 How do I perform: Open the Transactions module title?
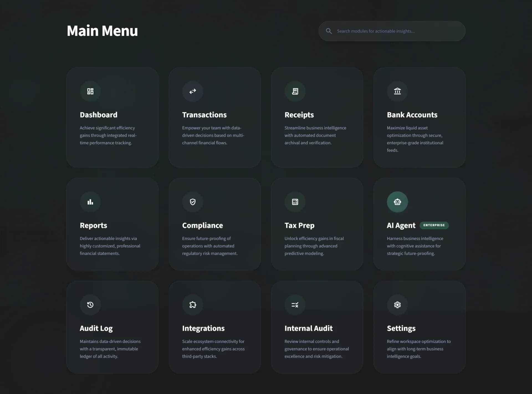204,115
